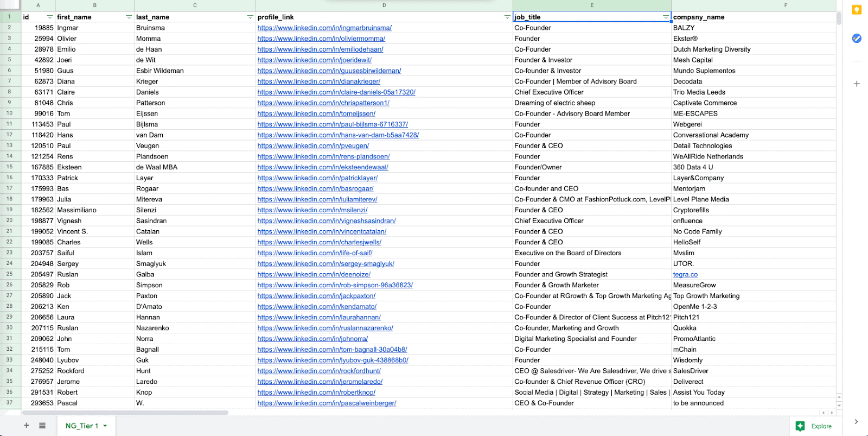Open filter menu for job_title column

click(666, 17)
